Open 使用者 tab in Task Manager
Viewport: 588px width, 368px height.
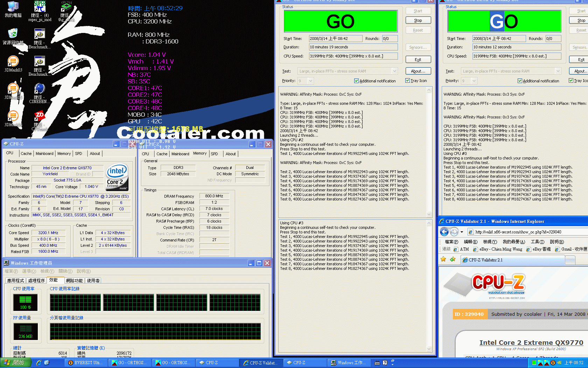pos(93,280)
